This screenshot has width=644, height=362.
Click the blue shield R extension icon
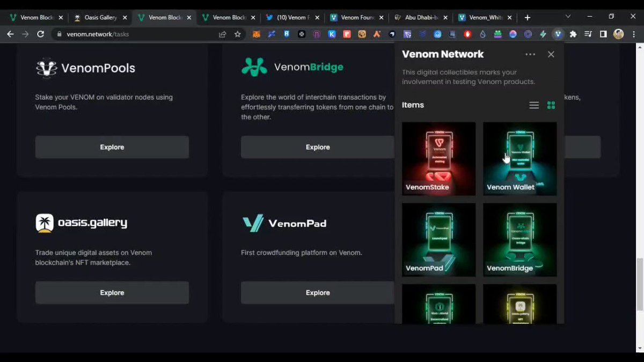tap(287, 34)
